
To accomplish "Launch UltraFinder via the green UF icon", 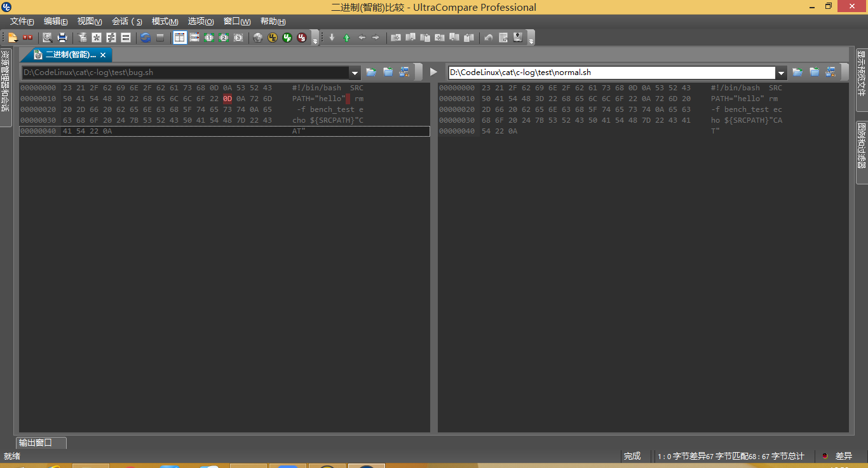I will (287, 38).
